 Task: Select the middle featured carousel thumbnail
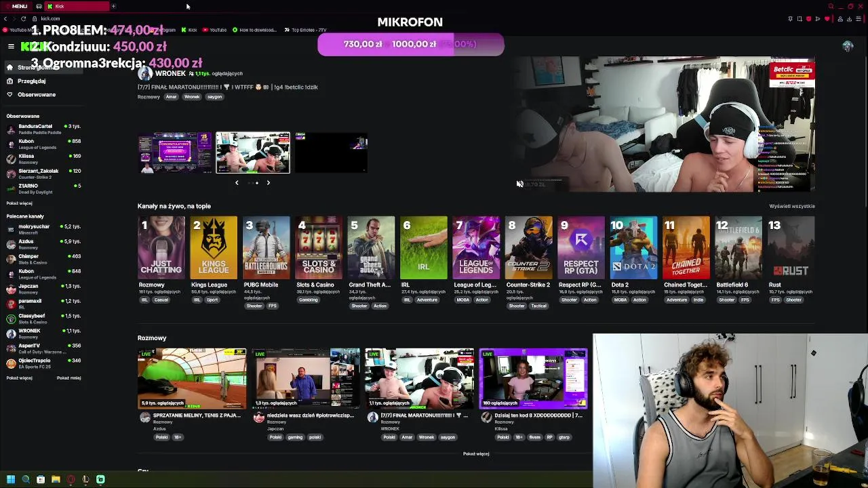coord(253,152)
